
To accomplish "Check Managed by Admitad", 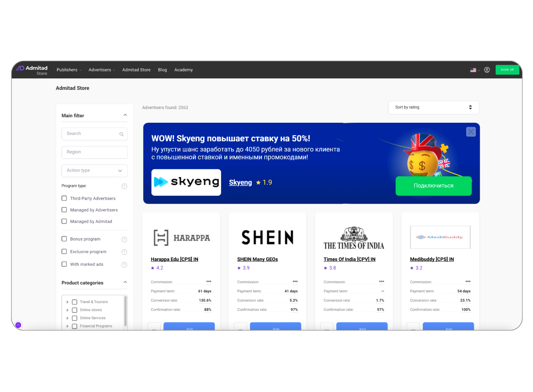I will (64, 221).
